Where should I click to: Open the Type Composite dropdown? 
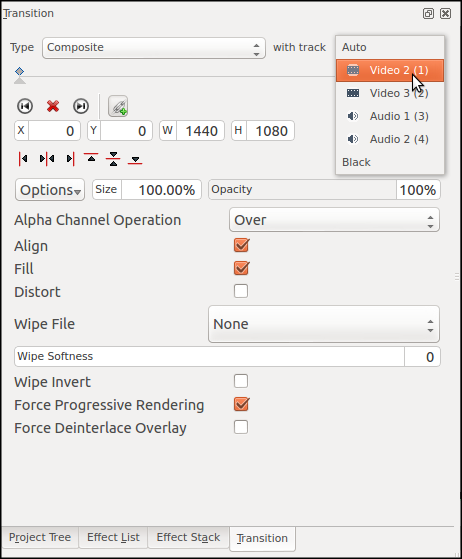[154, 48]
